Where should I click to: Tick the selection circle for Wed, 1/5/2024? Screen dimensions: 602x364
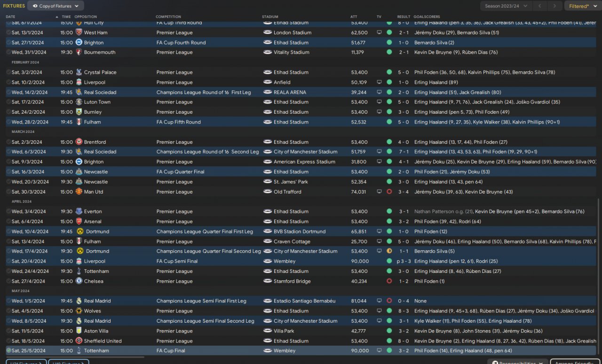[8, 301]
